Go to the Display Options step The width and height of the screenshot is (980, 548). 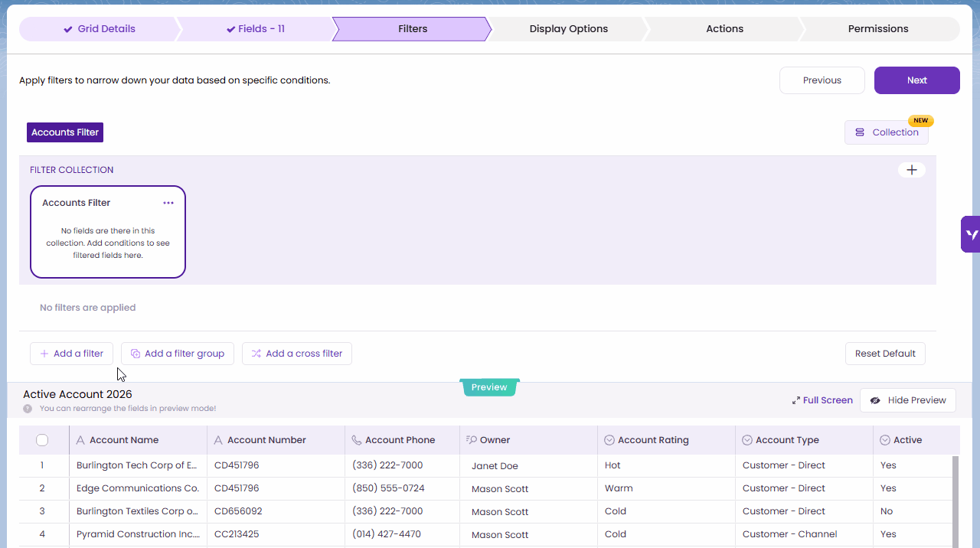click(568, 29)
